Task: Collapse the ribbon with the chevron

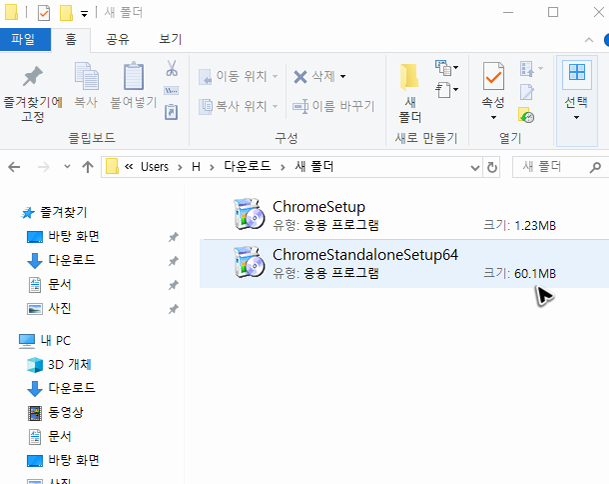Action: 589,40
